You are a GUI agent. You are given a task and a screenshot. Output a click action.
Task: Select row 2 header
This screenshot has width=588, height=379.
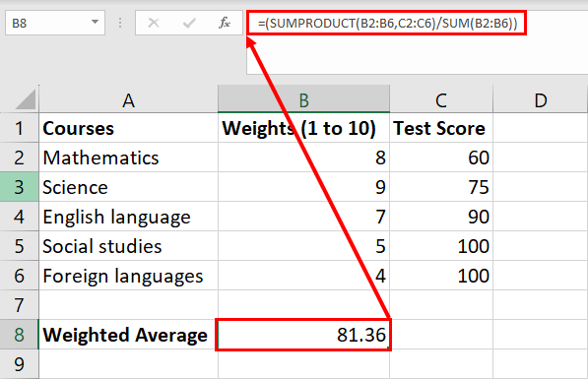(19, 158)
